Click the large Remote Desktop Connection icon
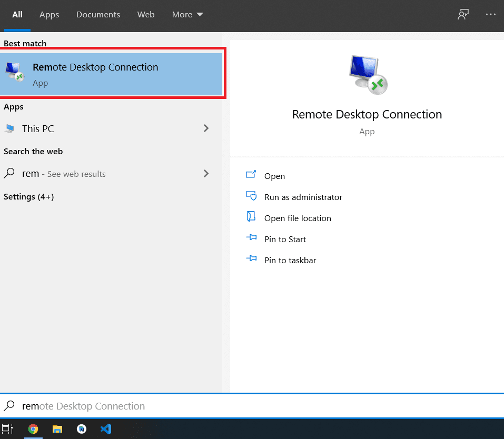 [367, 74]
